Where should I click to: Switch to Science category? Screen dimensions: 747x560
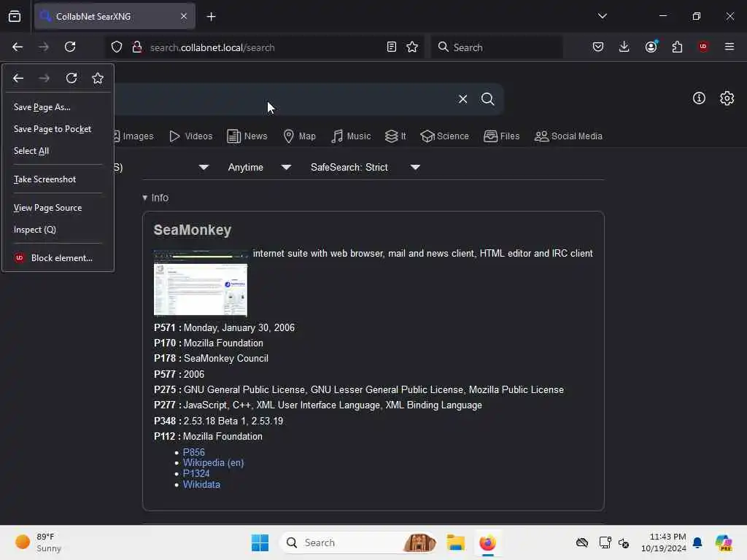click(445, 136)
